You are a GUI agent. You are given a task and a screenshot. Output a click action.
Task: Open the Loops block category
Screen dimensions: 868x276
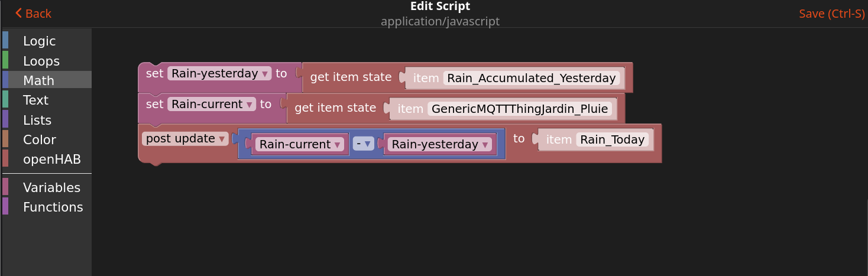coord(41,61)
